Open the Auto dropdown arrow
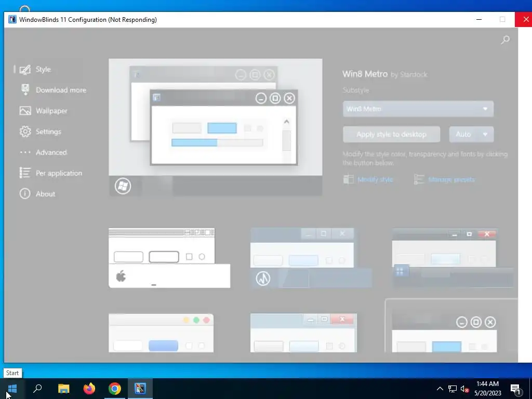The image size is (532, 399). pos(485,135)
